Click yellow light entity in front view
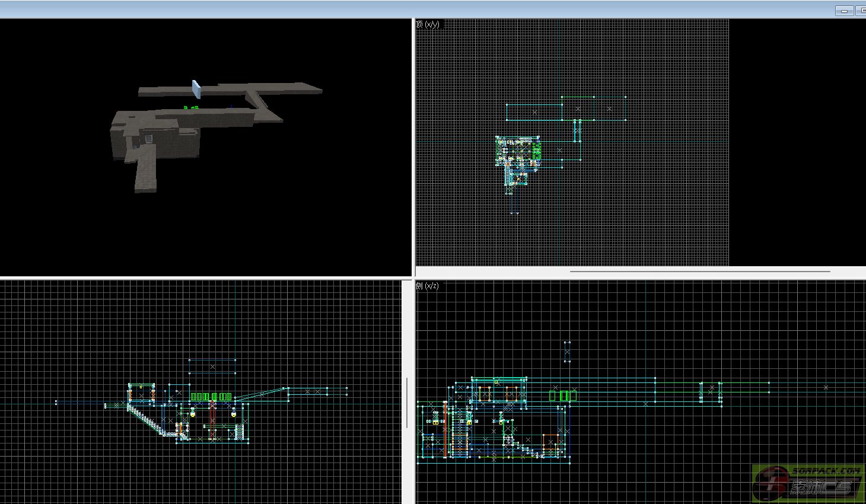Image resolution: width=866 pixels, height=504 pixels. tap(192, 414)
